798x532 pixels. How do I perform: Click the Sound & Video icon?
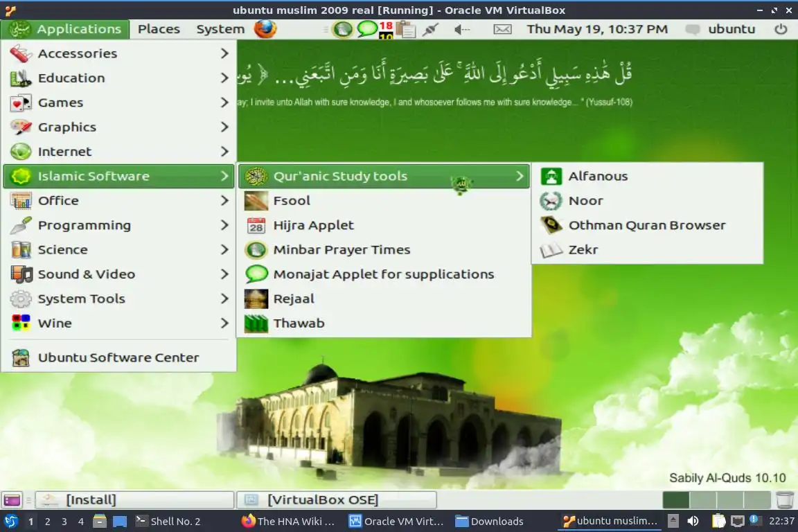21,274
